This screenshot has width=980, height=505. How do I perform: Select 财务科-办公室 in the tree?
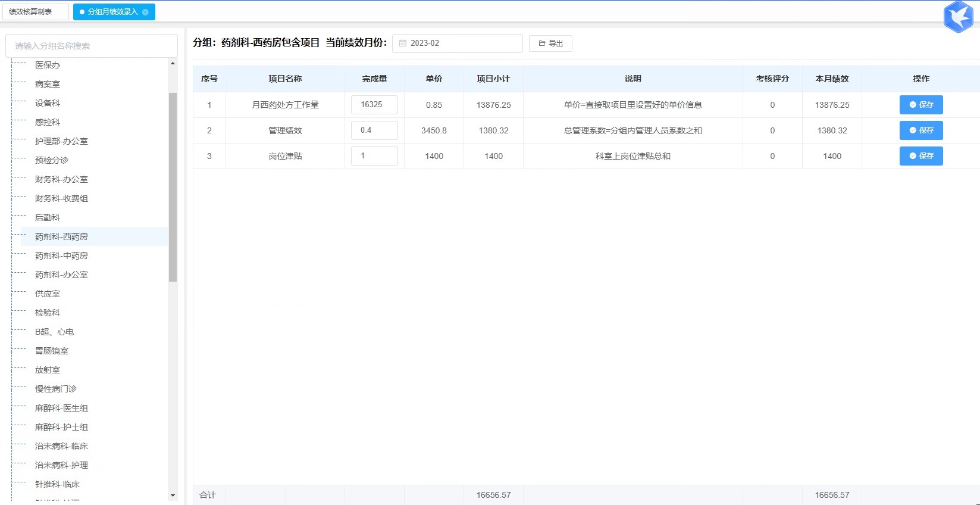(61, 179)
